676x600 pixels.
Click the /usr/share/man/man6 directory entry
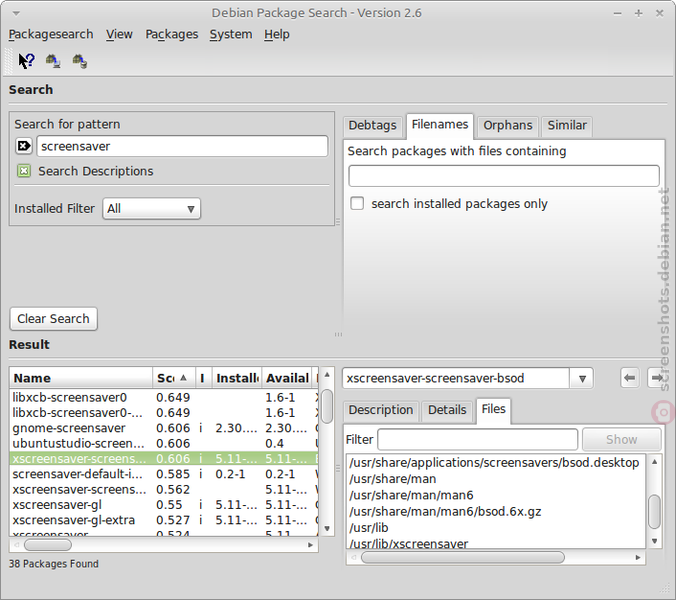(411, 495)
